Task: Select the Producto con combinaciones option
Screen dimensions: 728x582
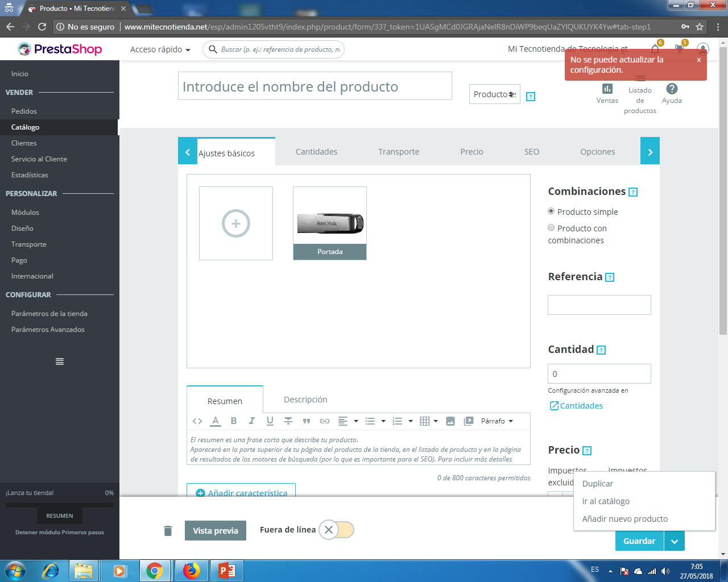Action: tap(551, 228)
